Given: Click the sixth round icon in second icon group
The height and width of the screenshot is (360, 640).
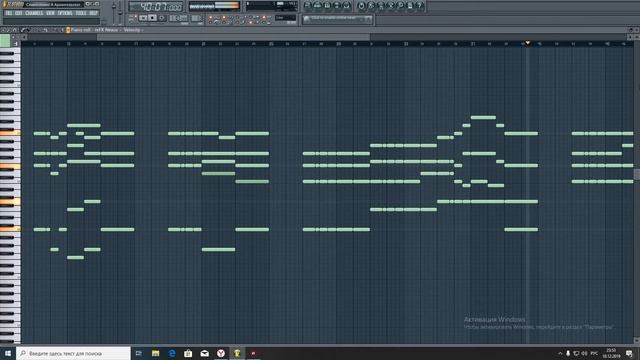Looking at the screenshot, I should coord(410,5).
